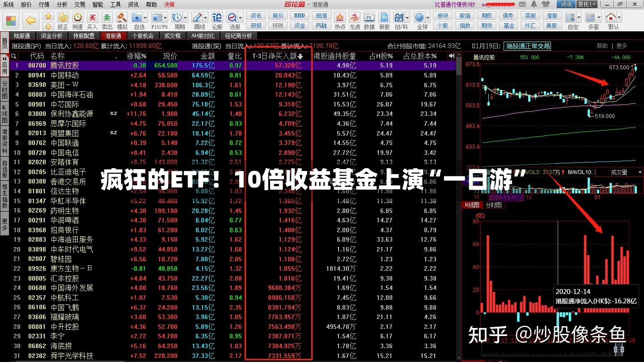Expand the F10/F9 dropdown arrow
The height and width of the screenshot is (362, 644).
tap(165, 18)
